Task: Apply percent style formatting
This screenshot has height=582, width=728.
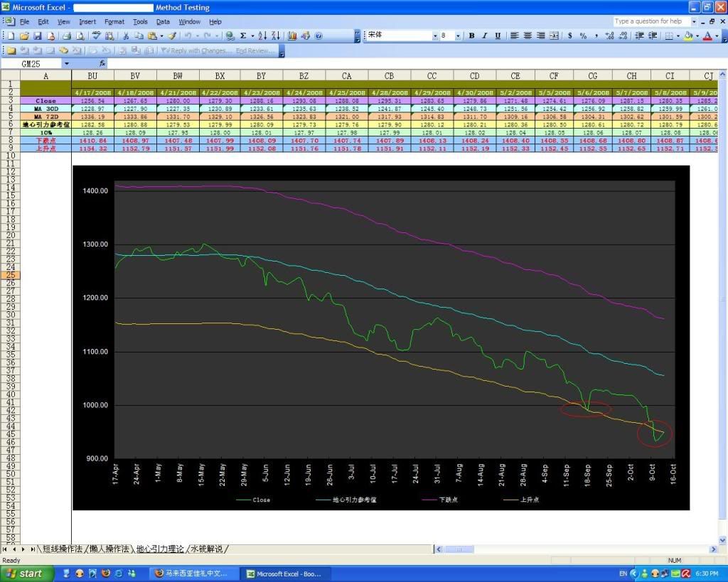Action: click(x=583, y=36)
